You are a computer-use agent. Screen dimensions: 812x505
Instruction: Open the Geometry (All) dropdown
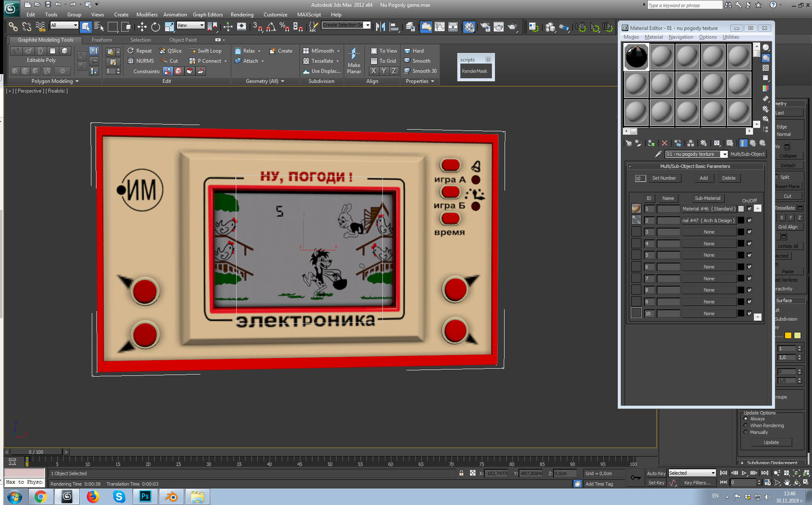282,81
